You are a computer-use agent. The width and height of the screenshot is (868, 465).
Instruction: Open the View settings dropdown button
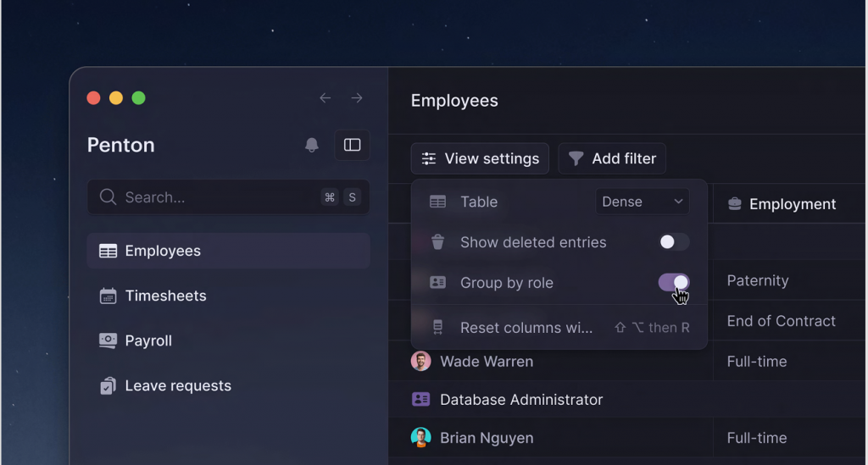[480, 158]
